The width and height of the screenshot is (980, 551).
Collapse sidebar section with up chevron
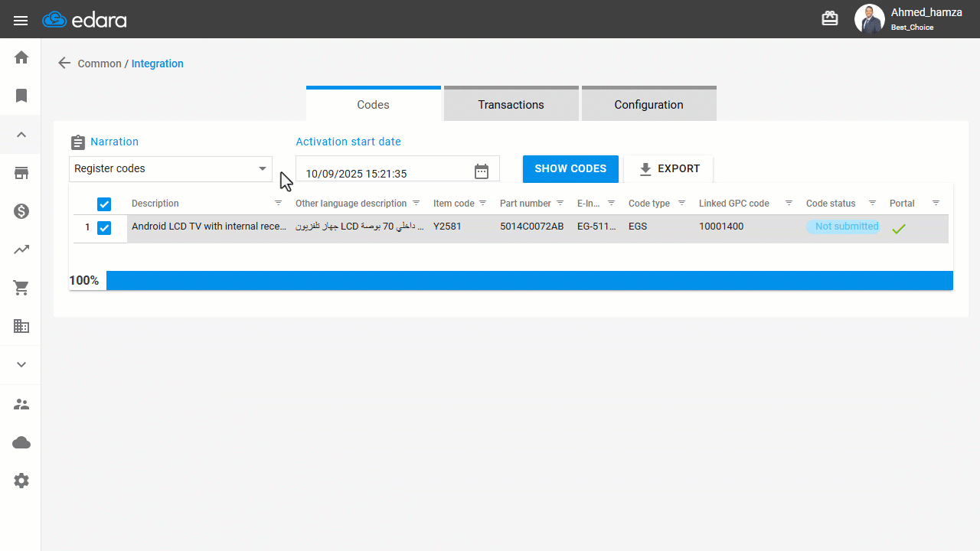[21, 135]
